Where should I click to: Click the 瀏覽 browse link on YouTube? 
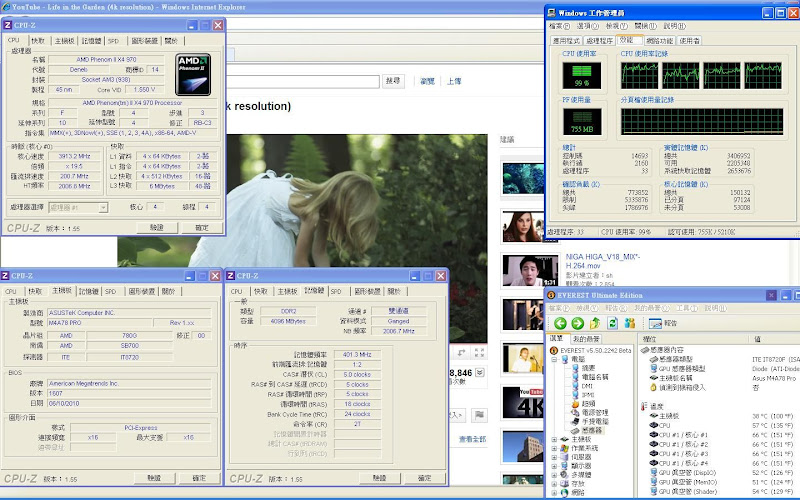pyautogui.click(x=427, y=81)
